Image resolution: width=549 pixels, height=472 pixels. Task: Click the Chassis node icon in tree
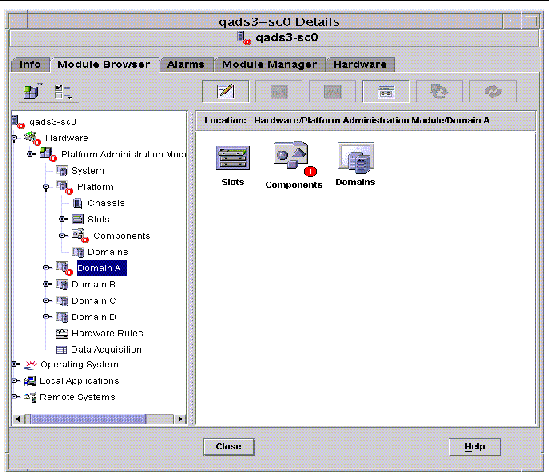pyautogui.click(x=77, y=203)
